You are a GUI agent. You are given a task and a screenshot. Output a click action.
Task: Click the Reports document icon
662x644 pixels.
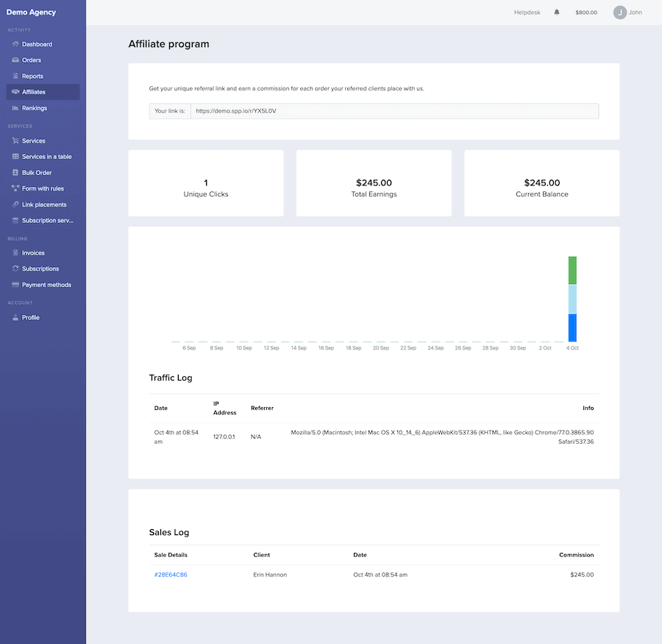tap(15, 76)
